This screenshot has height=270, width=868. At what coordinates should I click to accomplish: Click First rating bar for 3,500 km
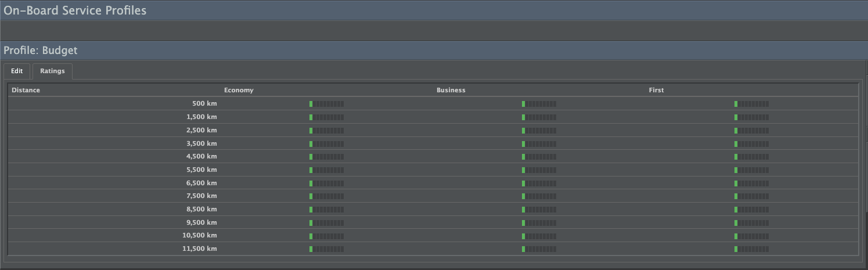751,143
